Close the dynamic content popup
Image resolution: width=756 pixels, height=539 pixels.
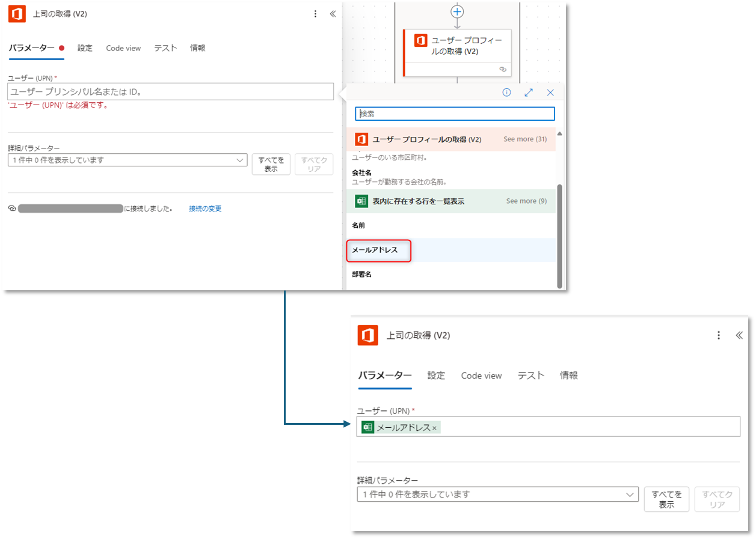(550, 93)
